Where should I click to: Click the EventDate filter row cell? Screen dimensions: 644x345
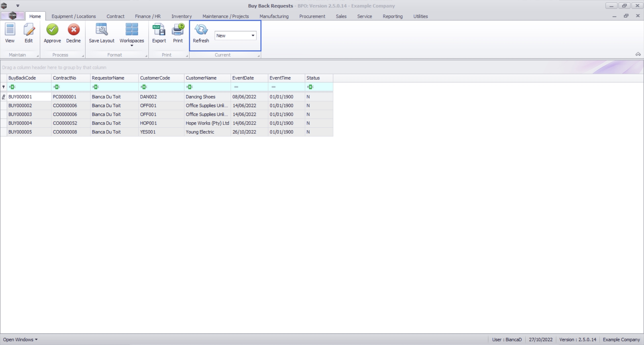pos(249,87)
